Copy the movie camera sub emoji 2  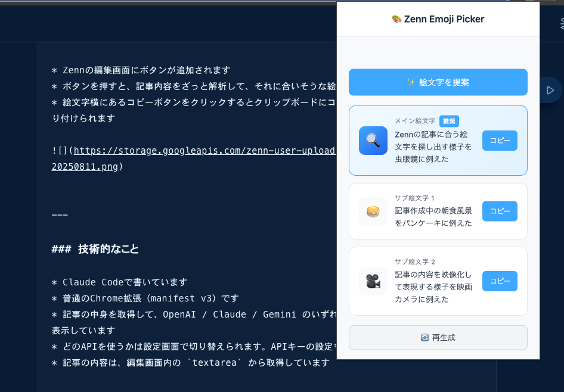click(500, 281)
